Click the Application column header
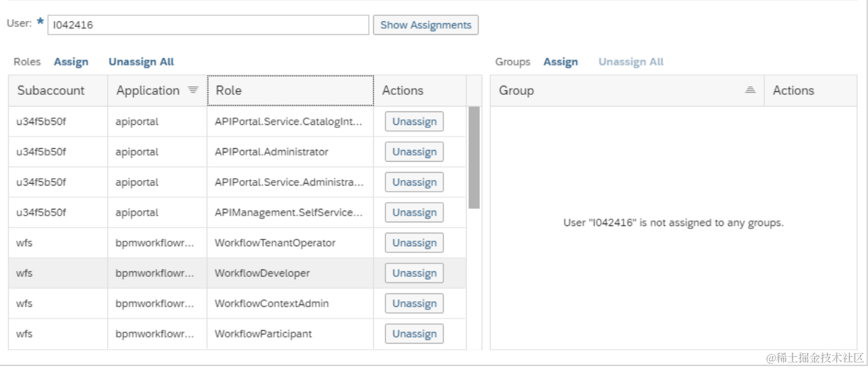Image resolution: width=868 pixels, height=368 pixels. coord(148,91)
